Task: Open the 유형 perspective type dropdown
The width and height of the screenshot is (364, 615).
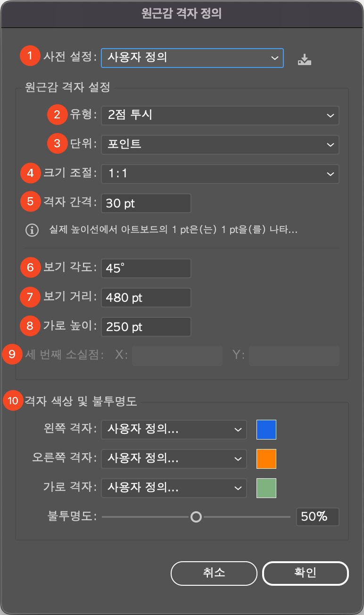Action: (220, 116)
